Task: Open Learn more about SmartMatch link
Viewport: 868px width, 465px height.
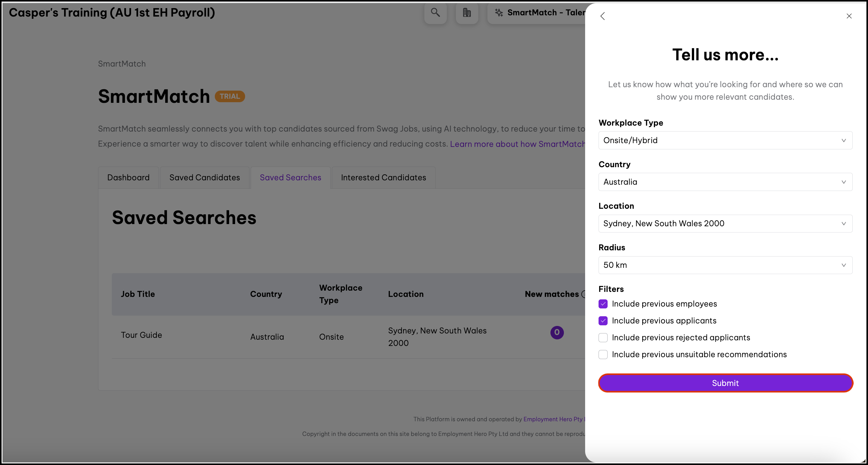Action: (x=517, y=144)
